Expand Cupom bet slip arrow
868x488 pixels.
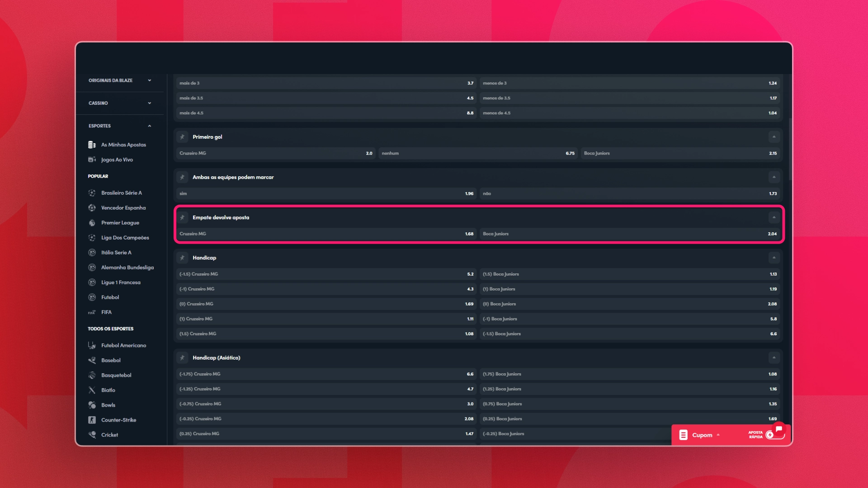tap(718, 435)
